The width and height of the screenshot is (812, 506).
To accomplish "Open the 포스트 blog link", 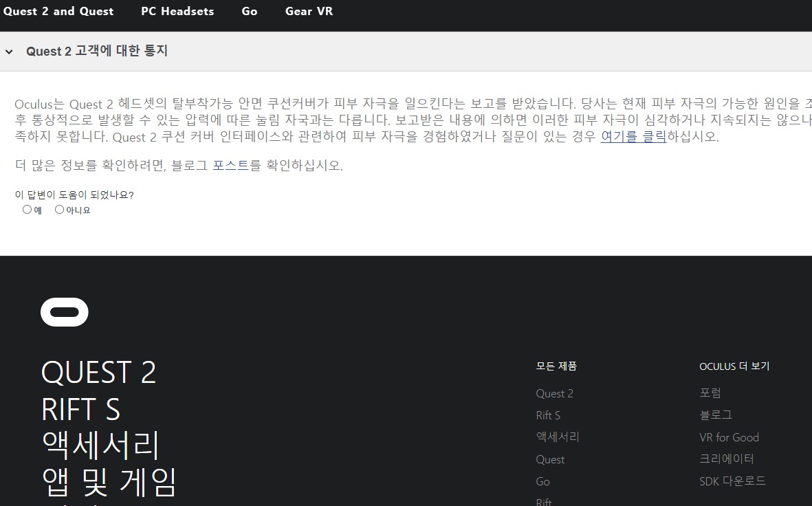I will 230,165.
